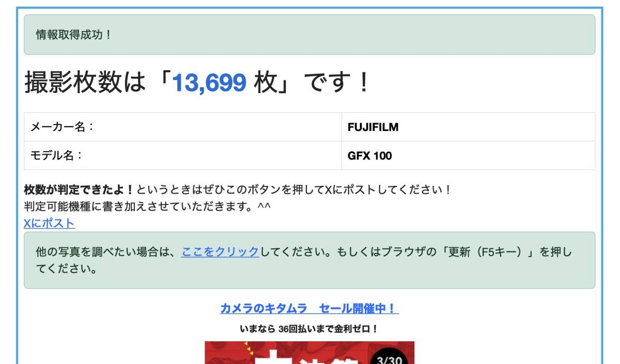Open the カメラのキタムラ セール開催中 link

click(x=309, y=309)
